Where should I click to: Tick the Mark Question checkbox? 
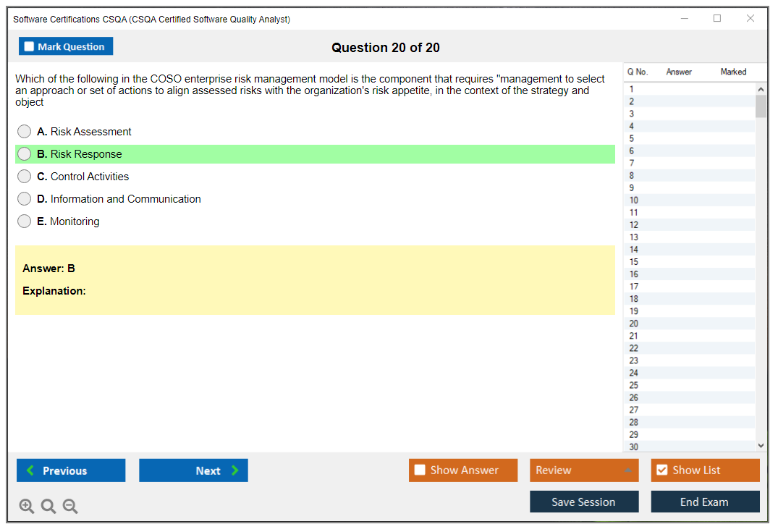30,47
